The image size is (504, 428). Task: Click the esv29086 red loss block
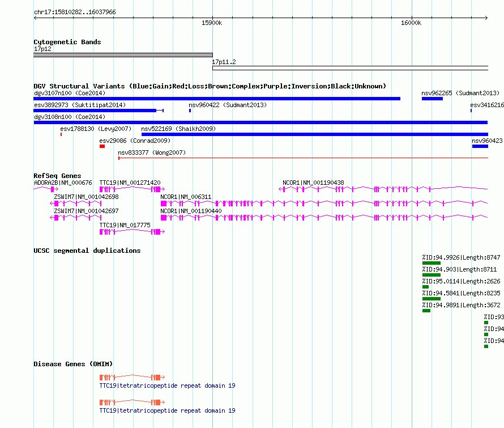(102, 146)
